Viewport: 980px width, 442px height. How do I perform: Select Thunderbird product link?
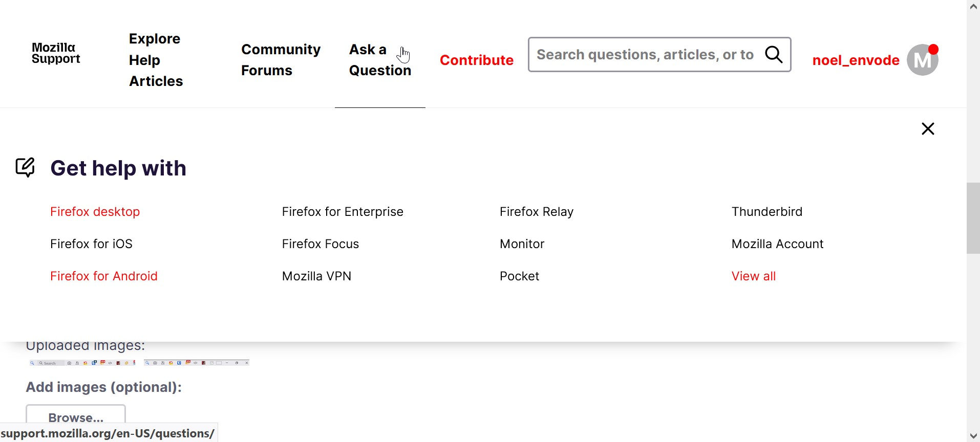[766, 212]
